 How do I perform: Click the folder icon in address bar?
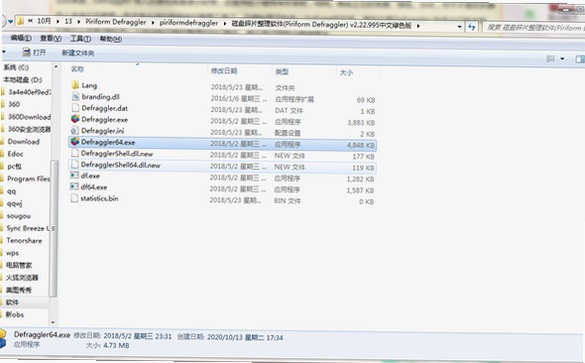click(x=20, y=21)
